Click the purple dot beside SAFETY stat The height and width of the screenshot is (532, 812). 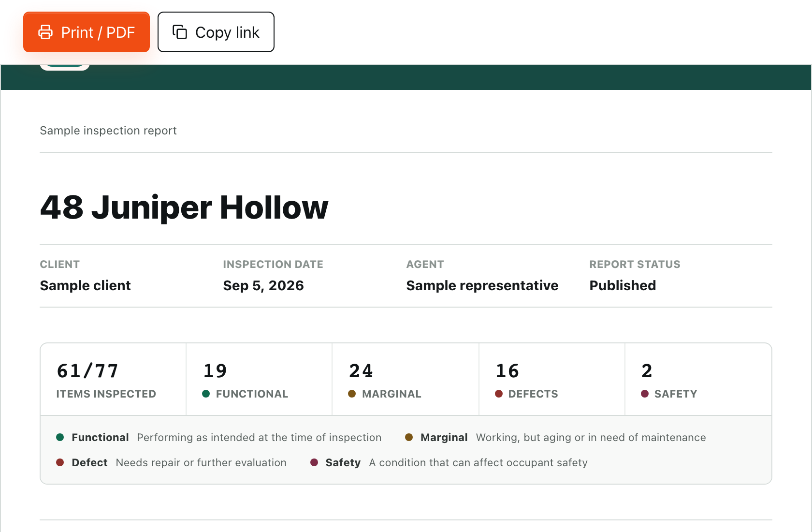[645, 394]
